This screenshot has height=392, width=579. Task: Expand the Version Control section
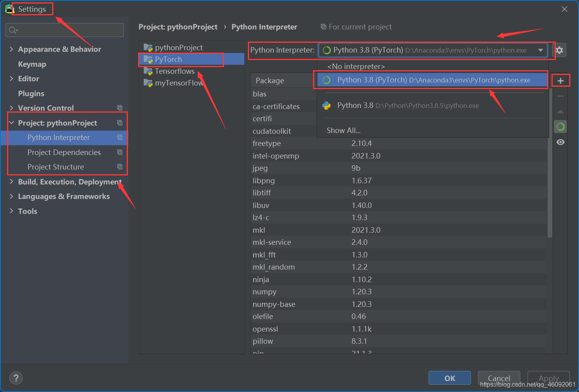pyautogui.click(x=11, y=108)
